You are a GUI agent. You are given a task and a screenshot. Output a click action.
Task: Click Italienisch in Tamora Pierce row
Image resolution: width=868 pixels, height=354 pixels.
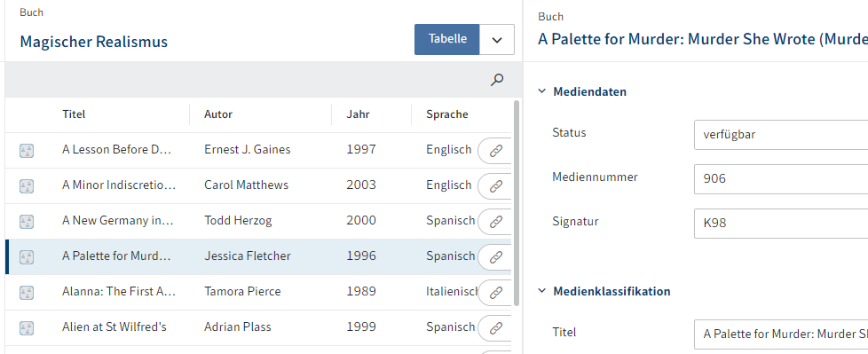pos(452,292)
